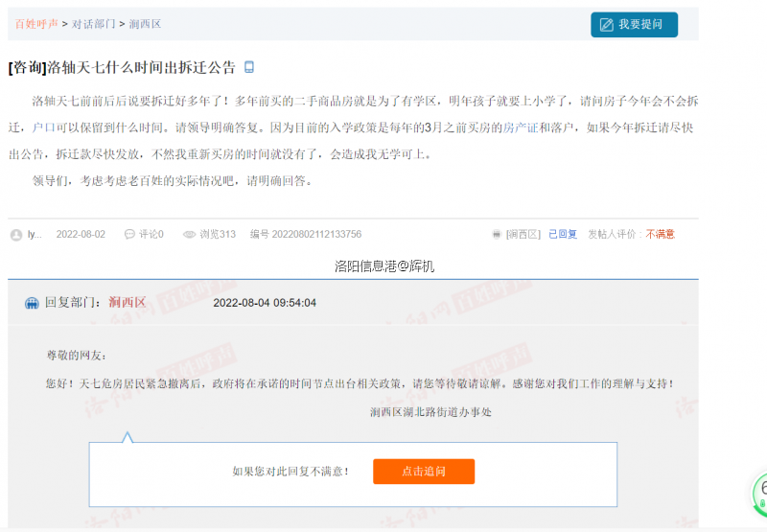Click the username ly... in post info

point(35,234)
